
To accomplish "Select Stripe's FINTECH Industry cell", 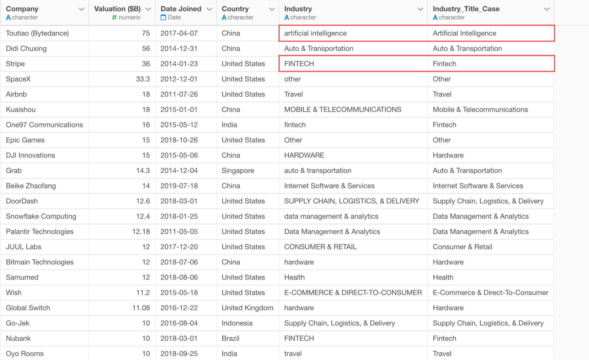I will point(353,64).
